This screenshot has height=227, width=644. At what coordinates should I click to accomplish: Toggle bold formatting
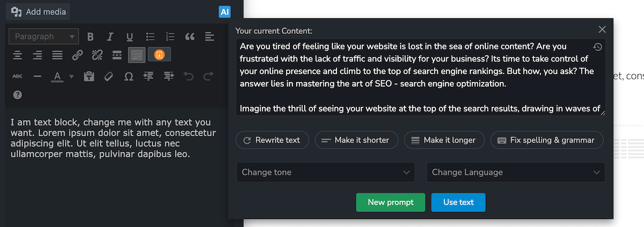pyautogui.click(x=91, y=36)
